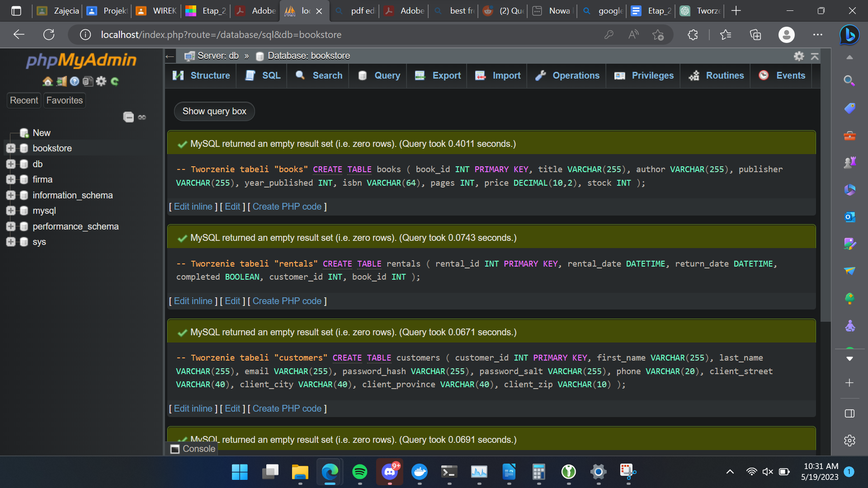Toggle link with main panel icon
This screenshot has width=868, height=488.
click(142, 117)
